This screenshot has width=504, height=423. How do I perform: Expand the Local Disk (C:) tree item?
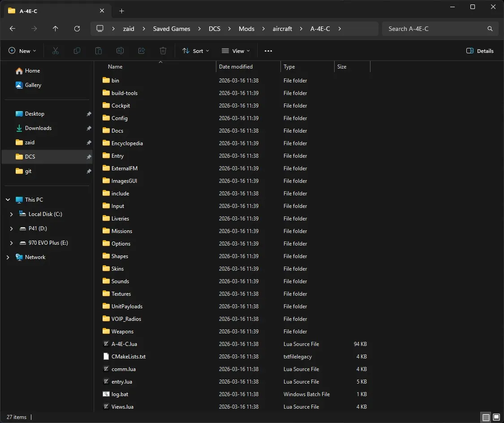tap(11, 214)
